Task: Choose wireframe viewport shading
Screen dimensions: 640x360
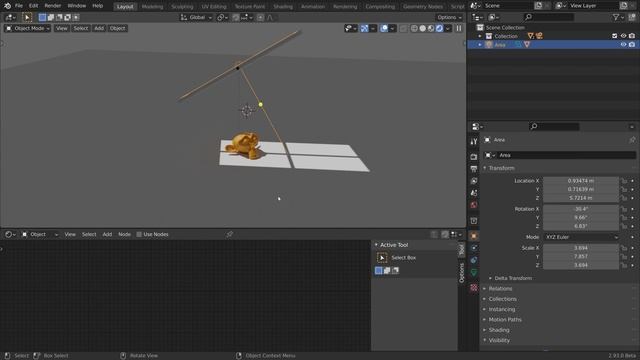Action: tap(414, 28)
